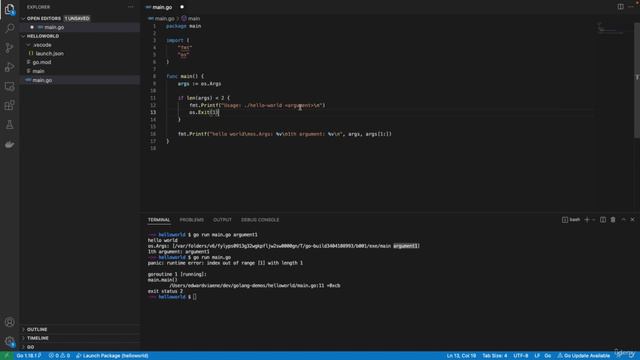Click the main function breadcrumb
Viewport: 640px width, 360px height.
click(x=193, y=18)
